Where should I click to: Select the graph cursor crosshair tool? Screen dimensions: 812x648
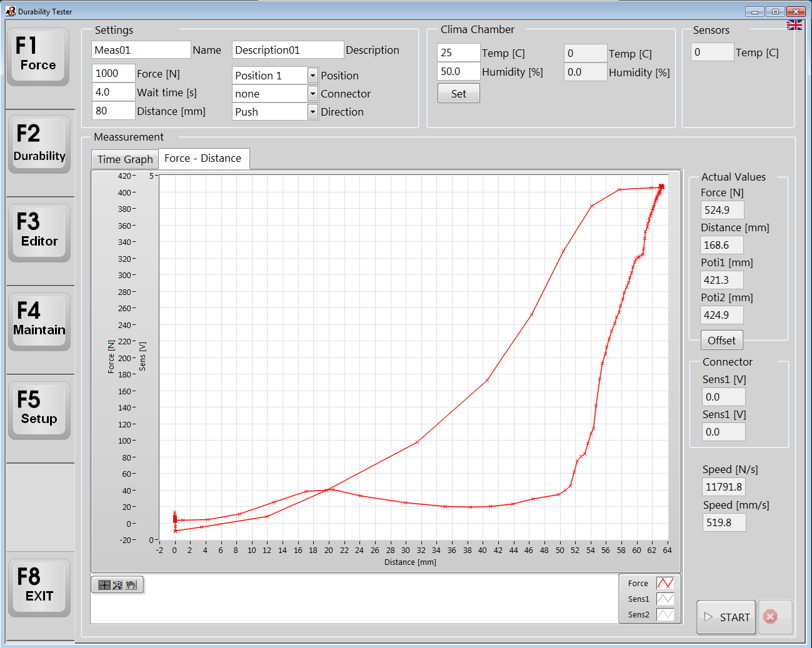(x=104, y=585)
